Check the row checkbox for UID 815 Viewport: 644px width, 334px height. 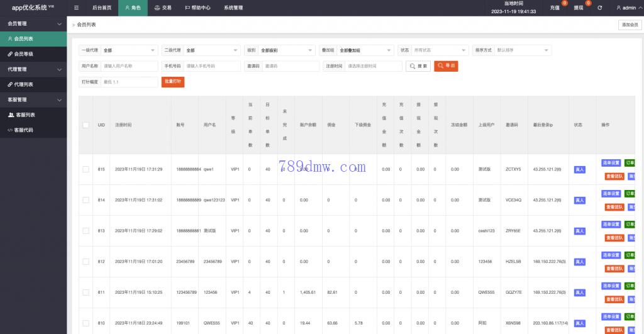tap(86, 169)
